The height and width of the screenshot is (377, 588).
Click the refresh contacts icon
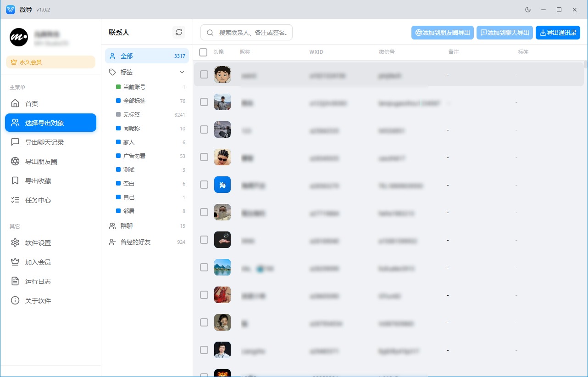(x=179, y=32)
